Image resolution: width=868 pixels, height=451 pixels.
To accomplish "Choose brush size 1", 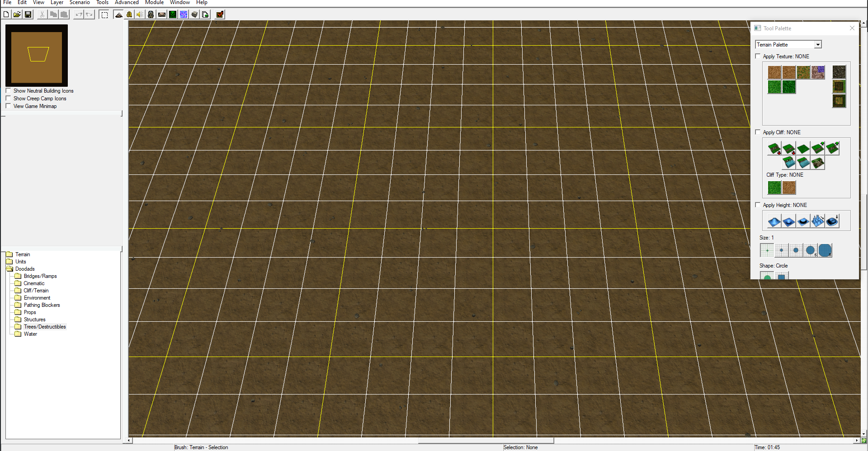I will [767, 250].
